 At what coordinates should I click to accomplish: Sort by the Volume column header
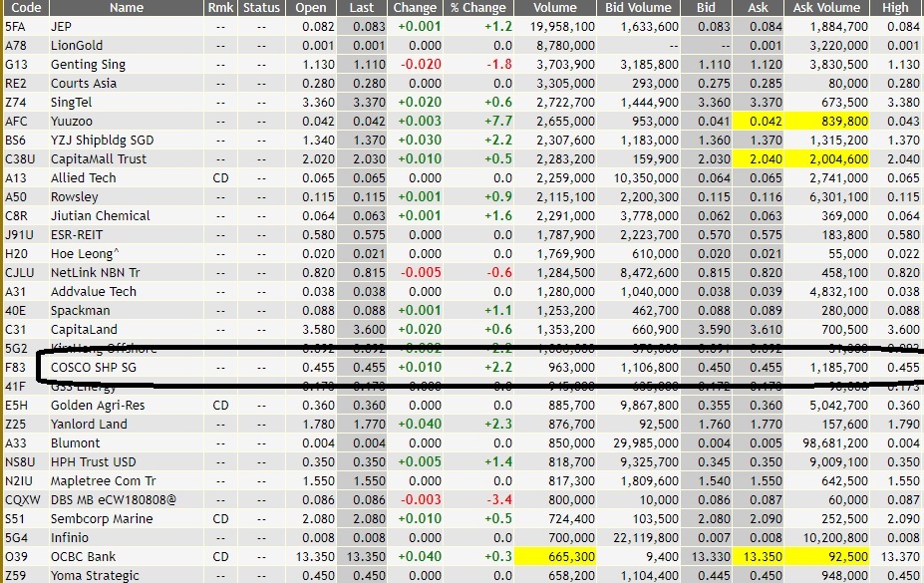(554, 8)
